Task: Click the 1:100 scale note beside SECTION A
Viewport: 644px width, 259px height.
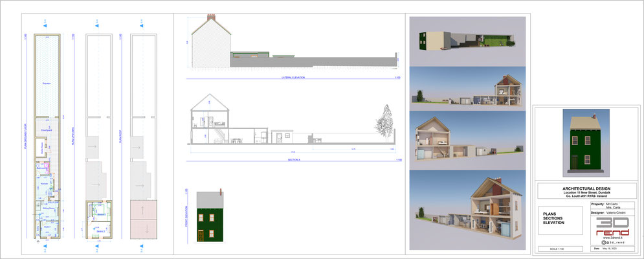Action: [x=397, y=160]
